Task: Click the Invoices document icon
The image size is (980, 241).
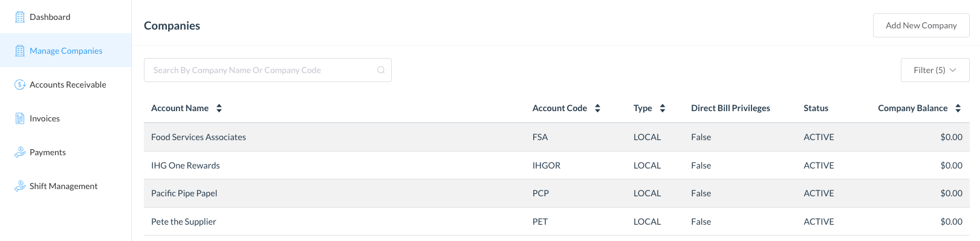Action: coord(20,118)
